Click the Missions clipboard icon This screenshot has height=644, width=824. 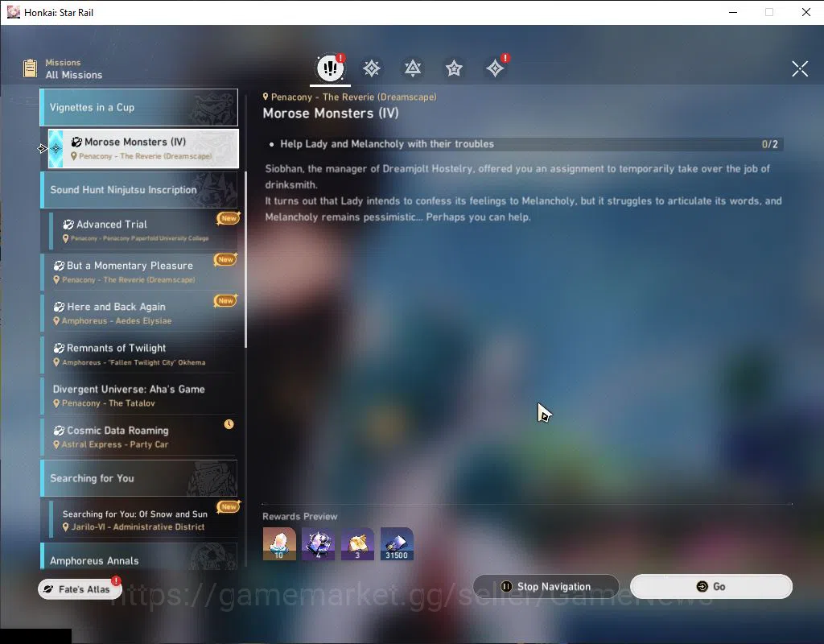(31, 68)
